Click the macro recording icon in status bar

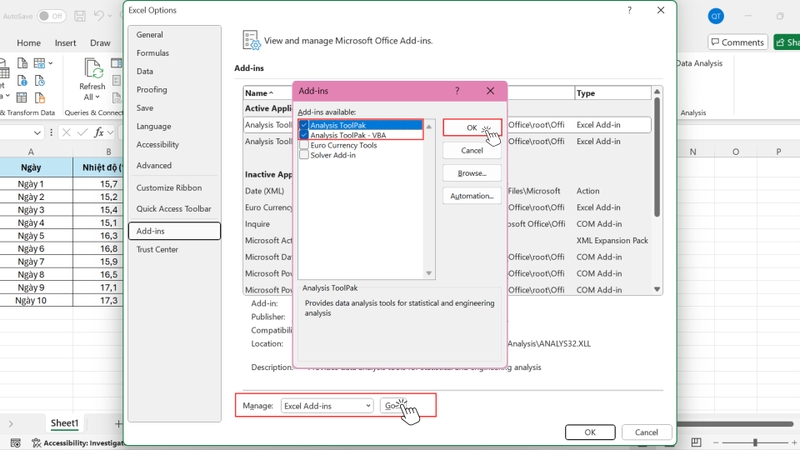(16, 443)
